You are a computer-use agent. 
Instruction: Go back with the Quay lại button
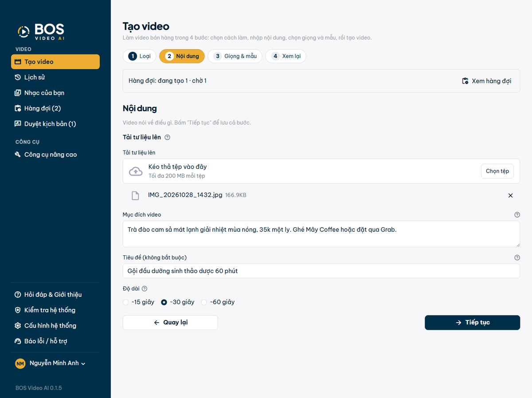(170, 323)
